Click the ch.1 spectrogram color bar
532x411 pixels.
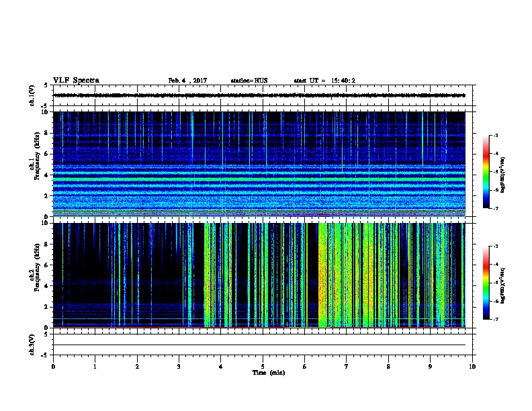[486, 172]
